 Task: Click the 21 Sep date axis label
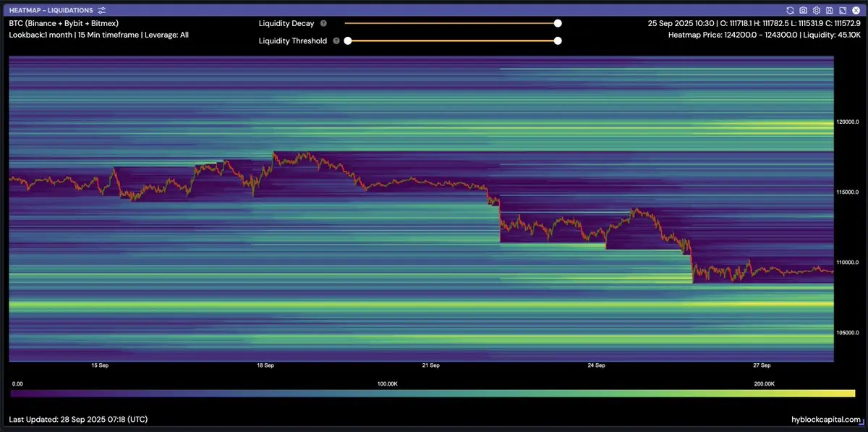[x=430, y=365]
